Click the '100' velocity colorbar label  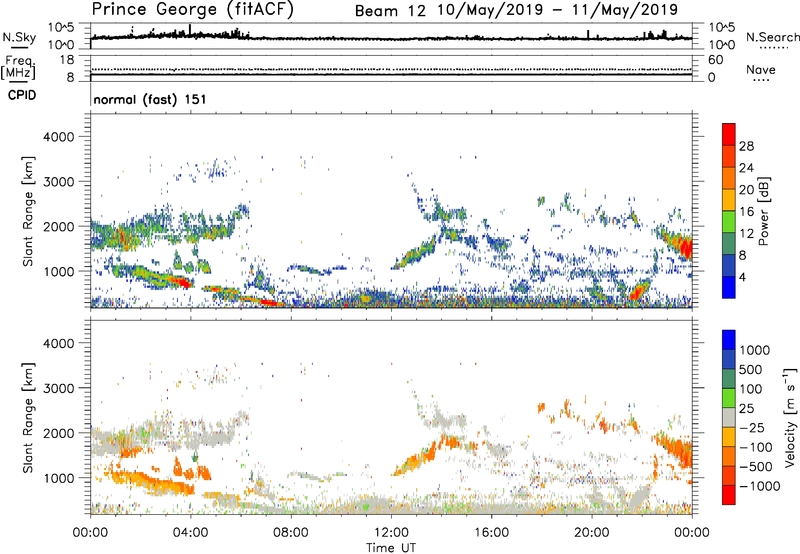[x=751, y=389]
